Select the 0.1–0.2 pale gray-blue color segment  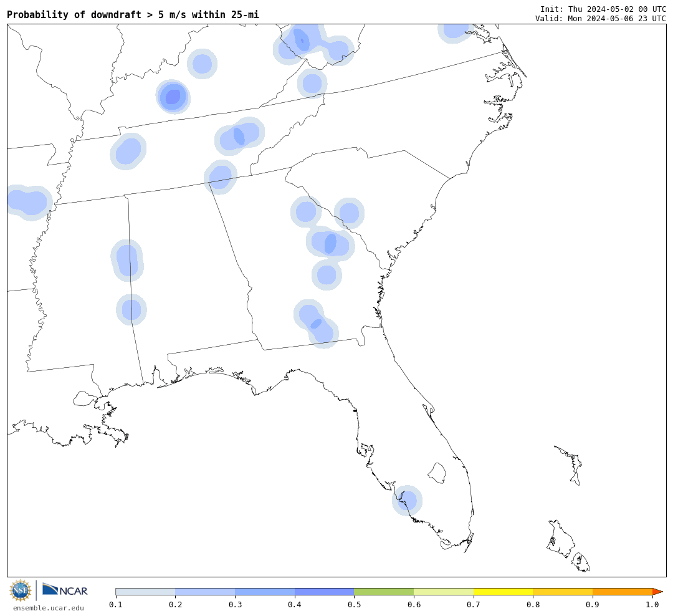pos(145,592)
